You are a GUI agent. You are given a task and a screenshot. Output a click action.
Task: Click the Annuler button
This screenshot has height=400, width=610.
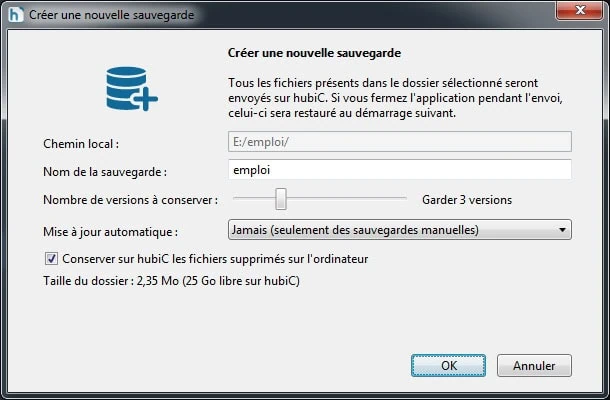pyautogui.click(x=534, y=366)
